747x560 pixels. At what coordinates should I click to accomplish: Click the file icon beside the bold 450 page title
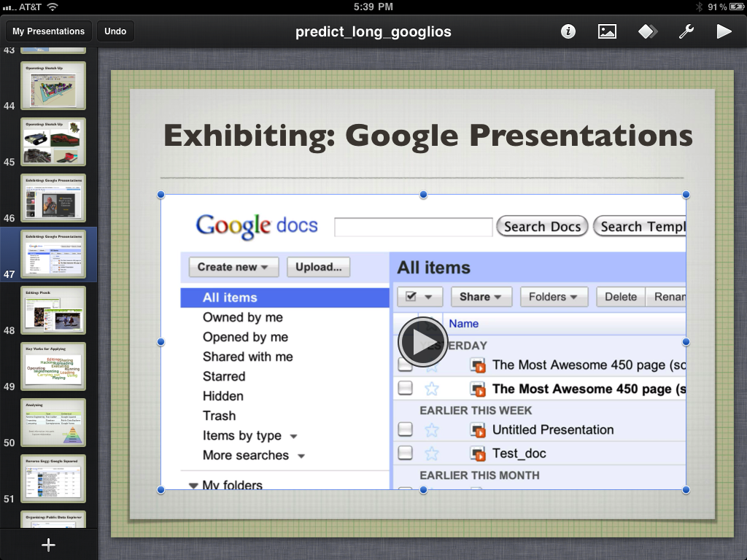pyautogui.click(x=478, y=389)
